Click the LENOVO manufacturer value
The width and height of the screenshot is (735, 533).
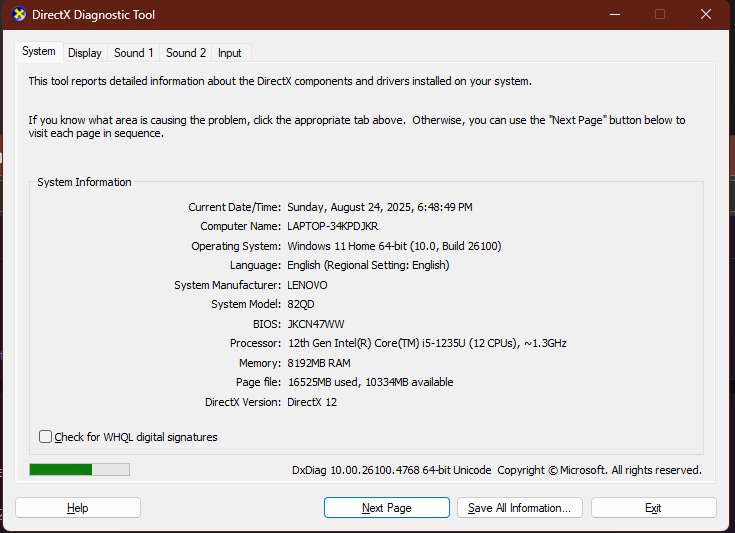pyautogui.click(x=308, y=285)
